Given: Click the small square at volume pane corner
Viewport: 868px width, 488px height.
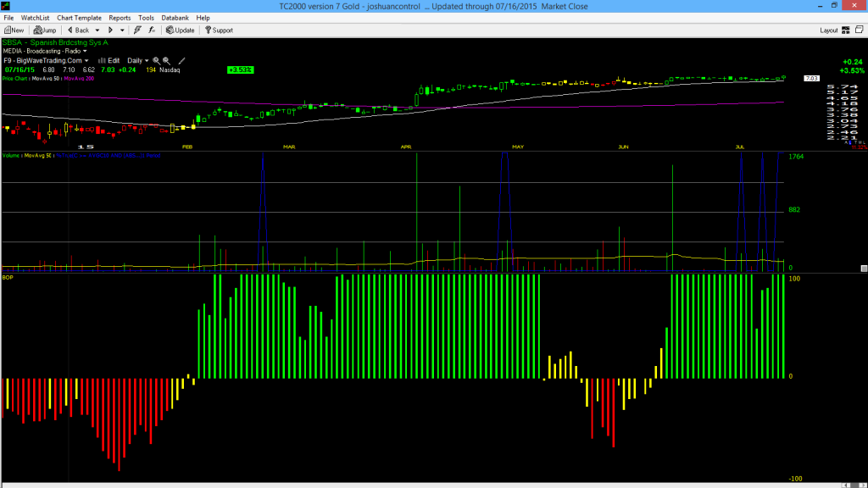Looking at the screenshot, I should pos(864,269).
